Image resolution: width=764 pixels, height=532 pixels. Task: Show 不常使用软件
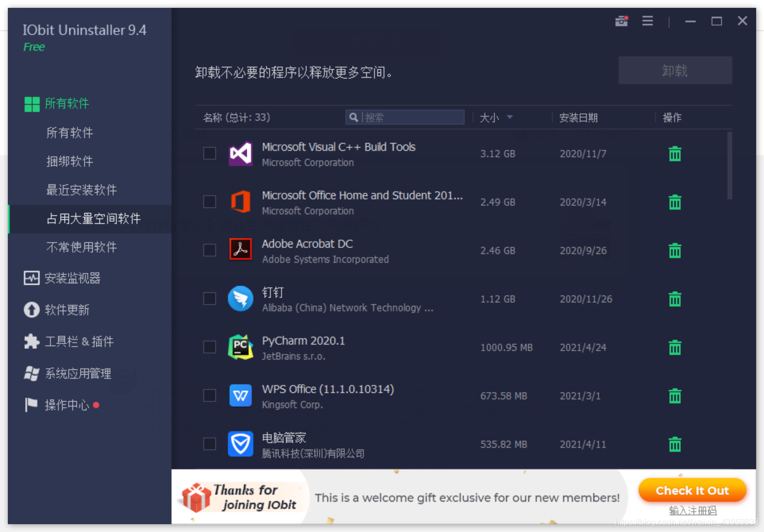[82, 247]
